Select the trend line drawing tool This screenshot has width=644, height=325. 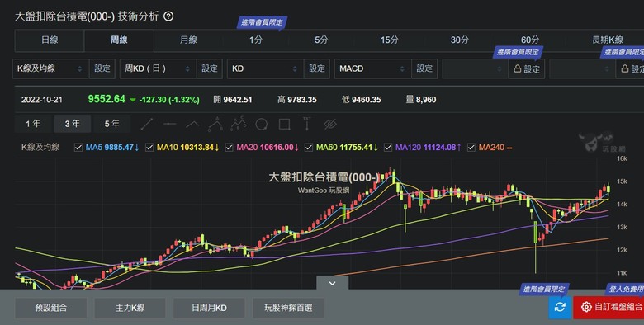pos(147,124)
